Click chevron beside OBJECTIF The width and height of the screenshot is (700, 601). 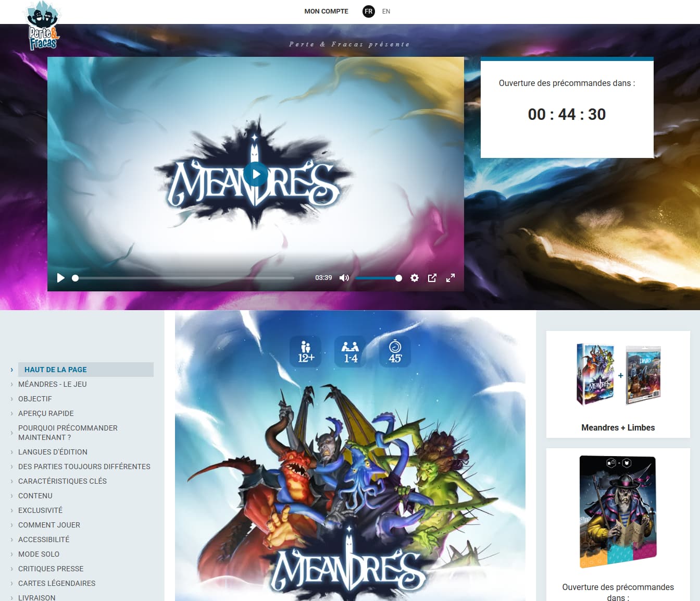pos(12,399)
